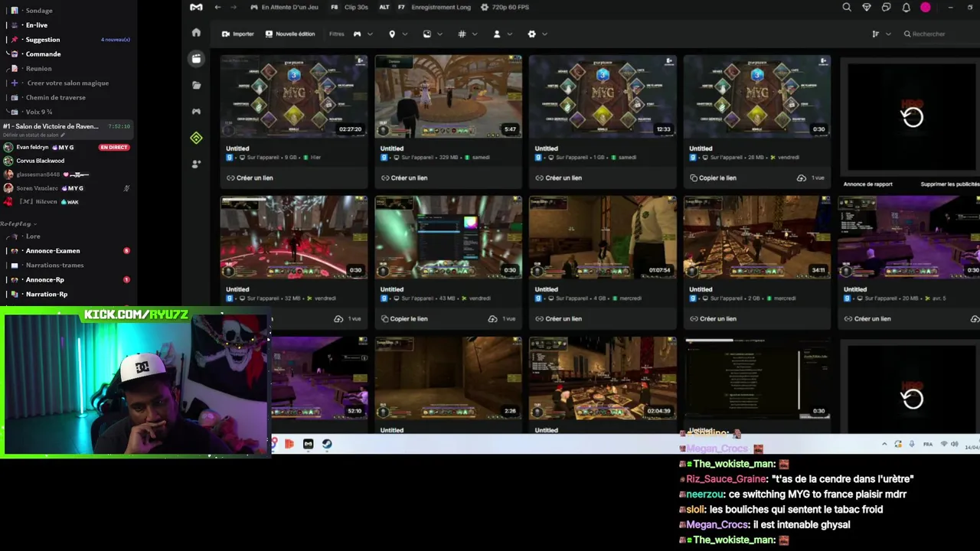Expand the system tray hidden icons chevron
The image size is (980, 551).
(x=884, y=444)
